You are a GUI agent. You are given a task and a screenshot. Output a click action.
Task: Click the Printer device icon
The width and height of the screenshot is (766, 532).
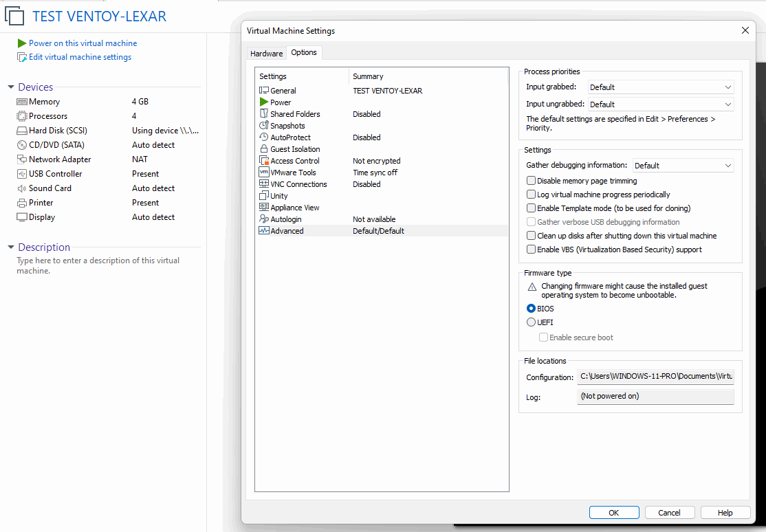pyautogui.click(x=21, y=203)
